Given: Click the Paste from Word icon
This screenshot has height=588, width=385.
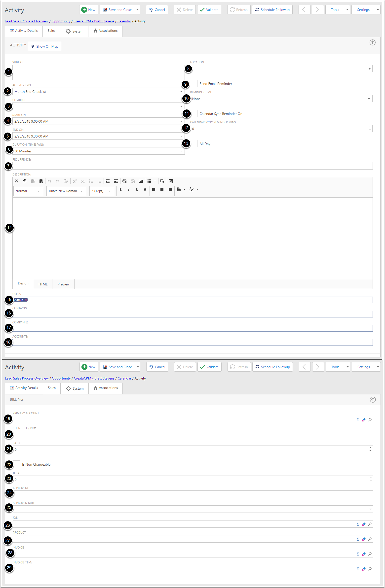Looking at the screenshot, I should pos(41,181).
